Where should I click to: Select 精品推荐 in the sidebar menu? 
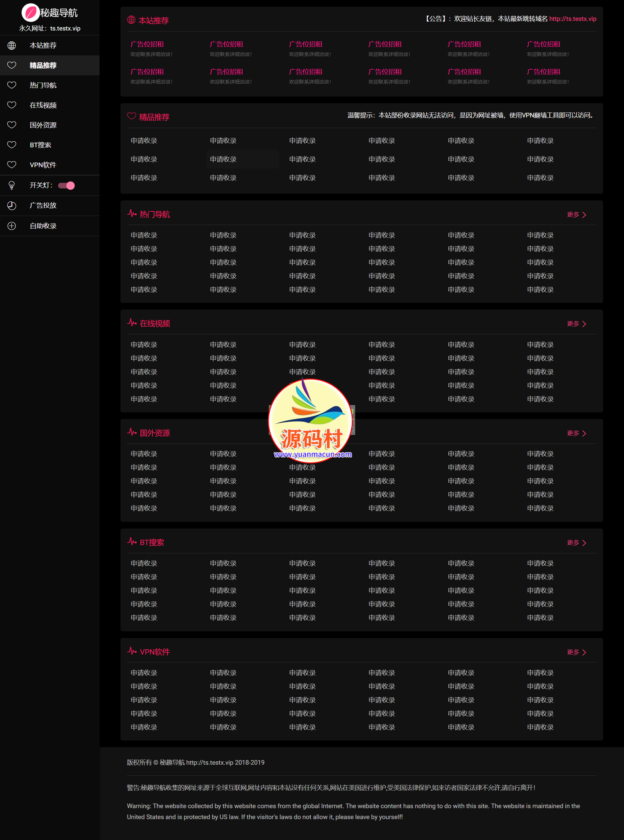[x=43, y=65]
